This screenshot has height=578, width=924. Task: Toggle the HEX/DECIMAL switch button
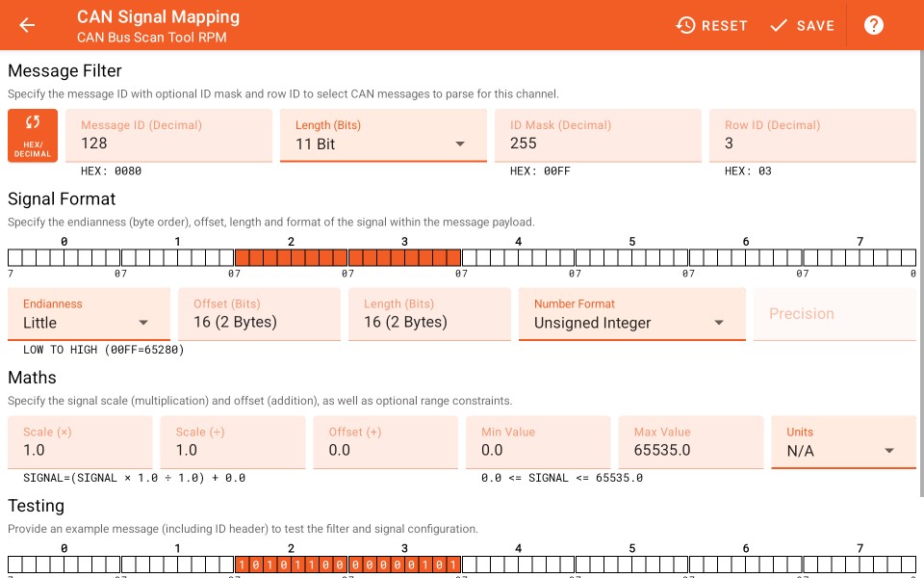(x=33, y=135)
